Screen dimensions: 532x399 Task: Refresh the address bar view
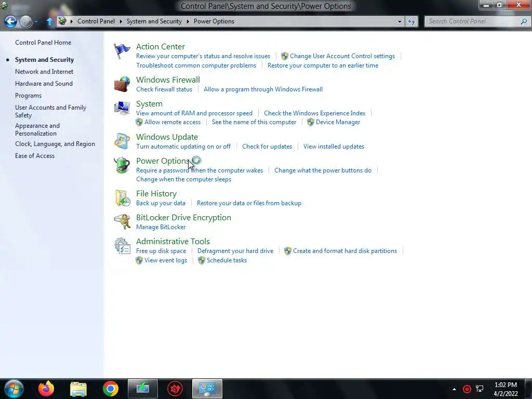pos(411,21)
